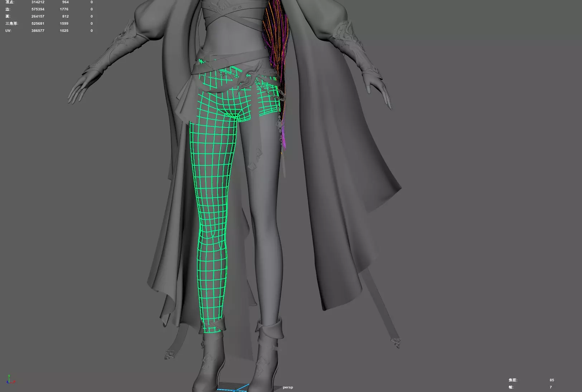The width and height of the screenshot is (582, 392).
Task: Click the zero value in the UV row
Action: click(92, 31)
